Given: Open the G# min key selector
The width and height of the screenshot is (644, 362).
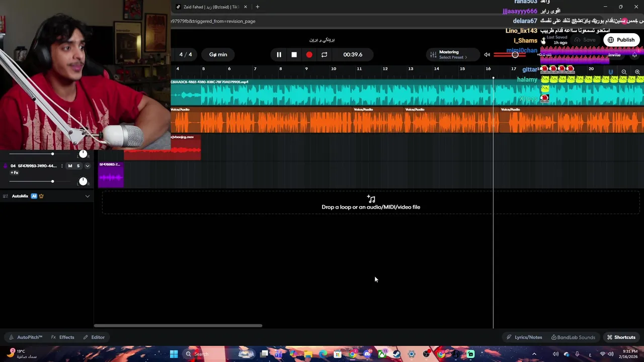Looking at the screenshot, I should [x=218, y=54].
